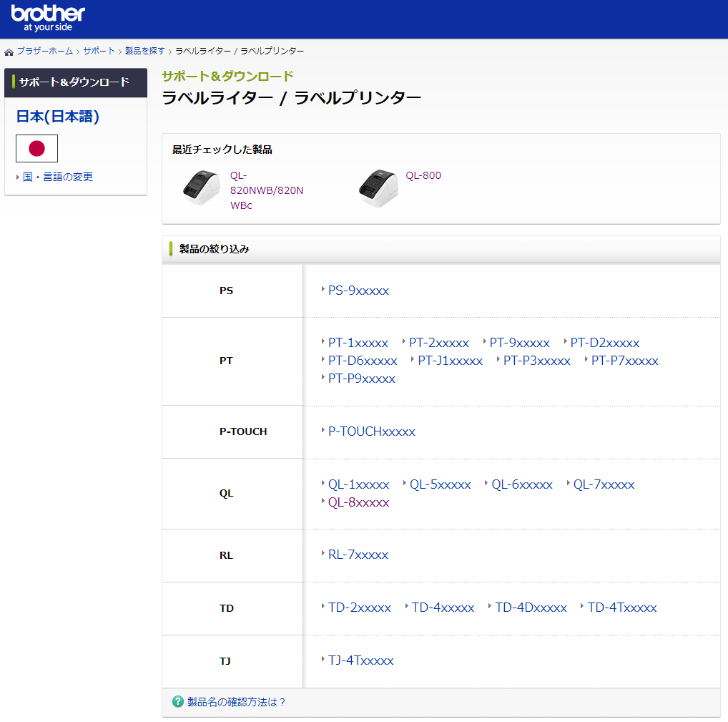
Task: Select the TJ-4Txxxxx series link
Action: click(360, 660)
